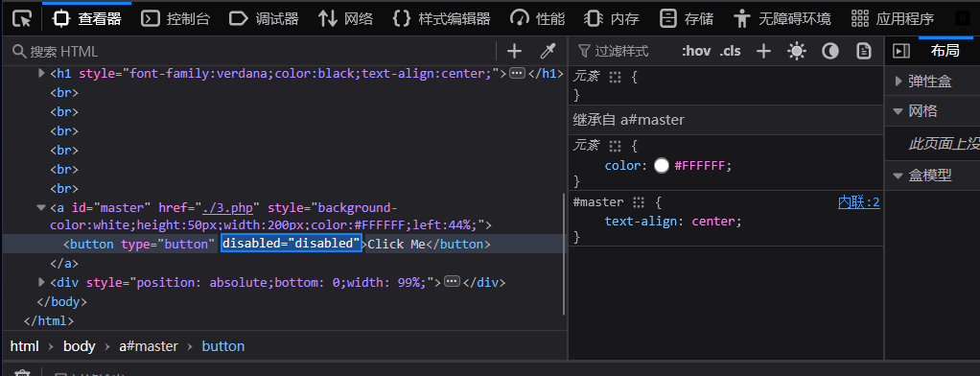Click the markup panel vertical scrollbar
Image resolution: width=980 pixels, height=376 pixels.
click(x=564, y=254)
